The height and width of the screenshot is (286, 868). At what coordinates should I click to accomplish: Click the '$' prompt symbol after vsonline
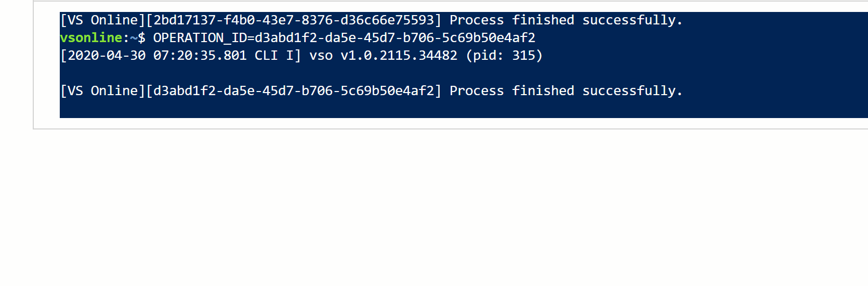pyautogui.click(x=141, y=38)
